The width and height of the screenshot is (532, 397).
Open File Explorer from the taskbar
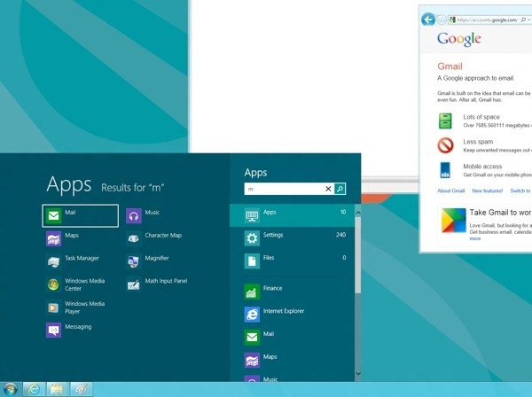[57, 389]
